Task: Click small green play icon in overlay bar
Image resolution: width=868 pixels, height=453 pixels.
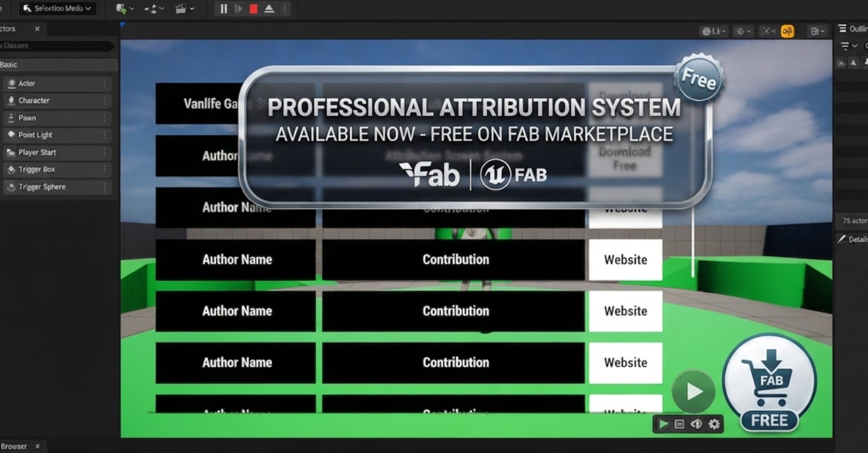Action: tap(664, 424)
